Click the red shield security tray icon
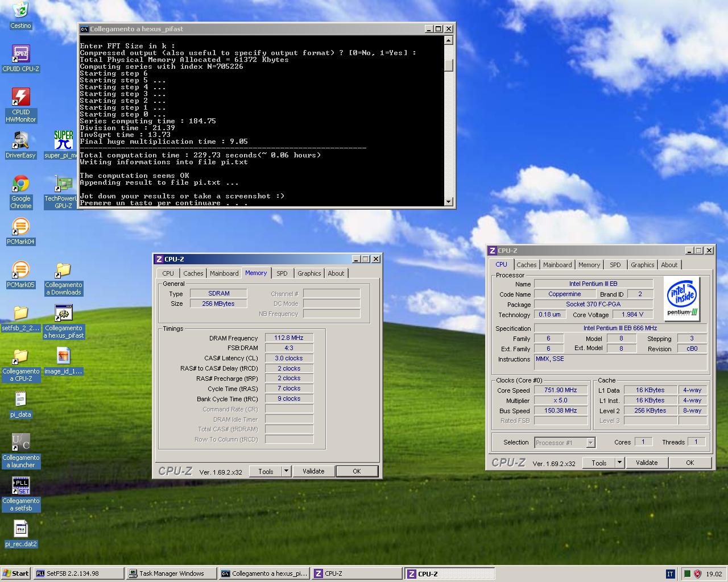 pos(697,574)
